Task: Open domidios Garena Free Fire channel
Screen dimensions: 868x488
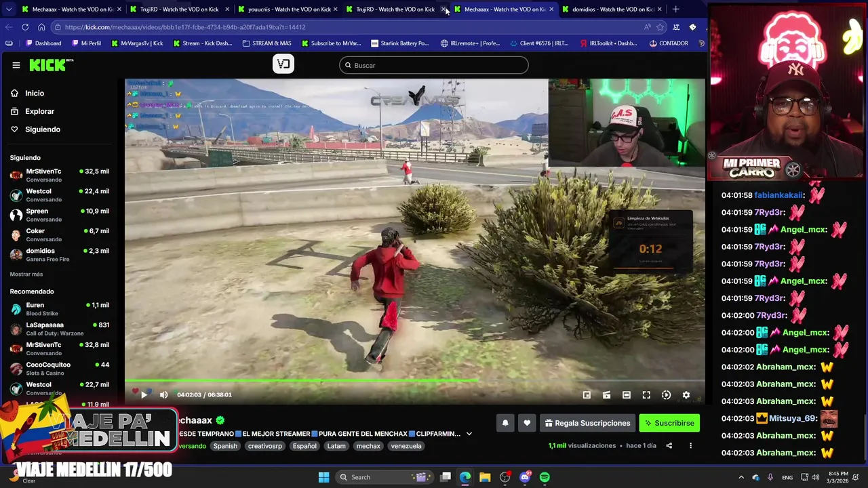Action: coord(60,254)
